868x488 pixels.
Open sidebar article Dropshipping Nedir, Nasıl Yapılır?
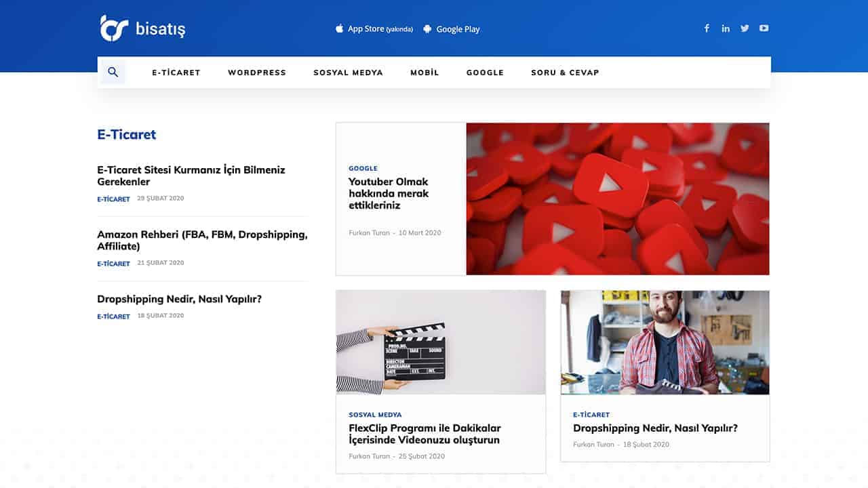(179, 299)
